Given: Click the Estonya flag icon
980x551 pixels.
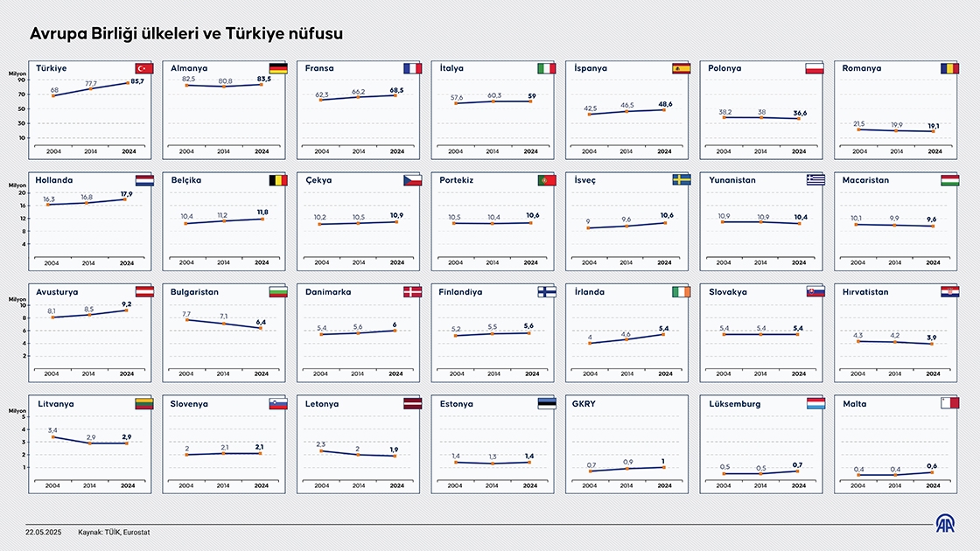Looking at the screenshot, I should (547, 404).
